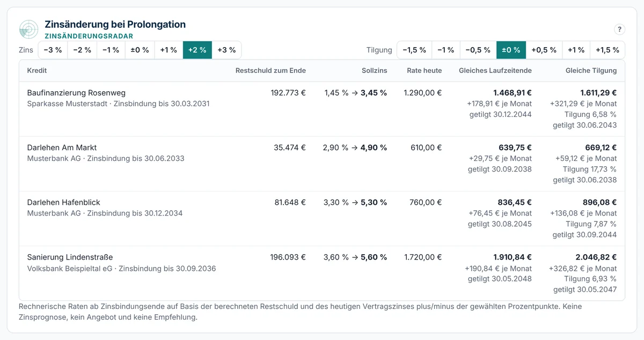Choose Tilgung +0,5 %
This screenshot has width=644, height=340.
point(544,50)
